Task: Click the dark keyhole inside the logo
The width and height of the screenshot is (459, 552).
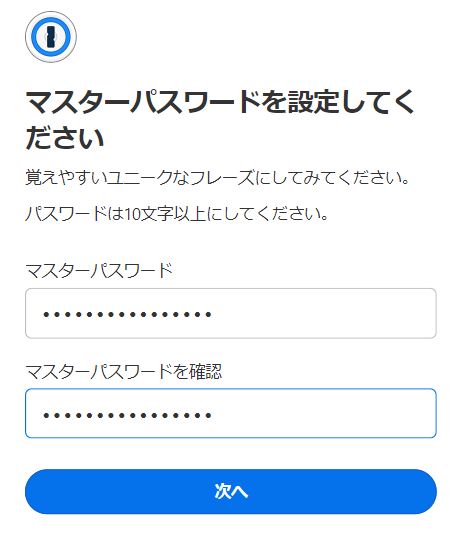Action: pyautogui.click(x=51, y=37)
